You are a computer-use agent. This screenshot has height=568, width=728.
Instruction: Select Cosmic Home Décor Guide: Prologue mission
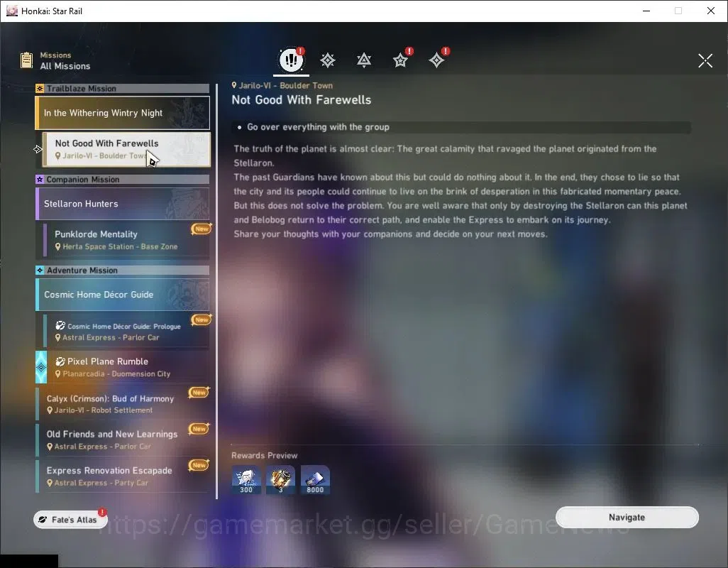126,331
